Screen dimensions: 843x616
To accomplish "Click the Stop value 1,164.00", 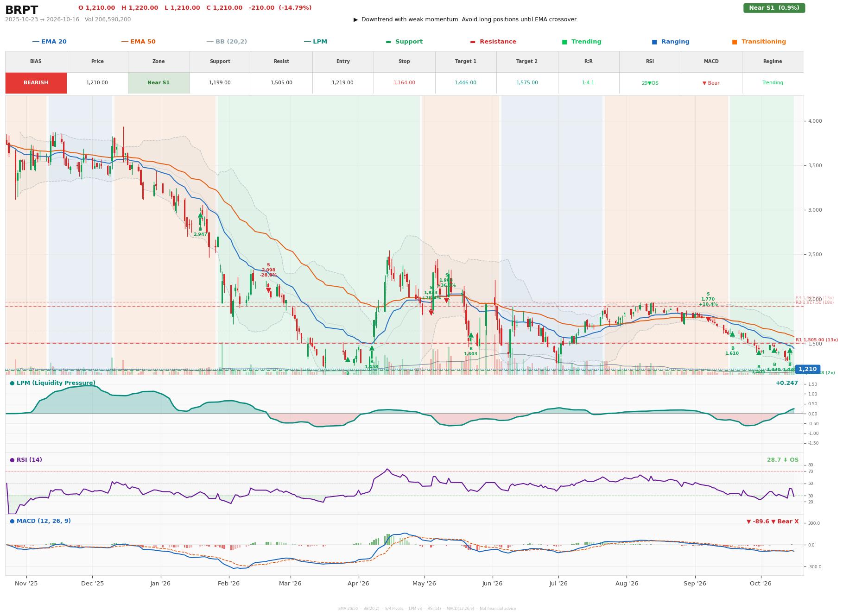I will pos(404,83).
